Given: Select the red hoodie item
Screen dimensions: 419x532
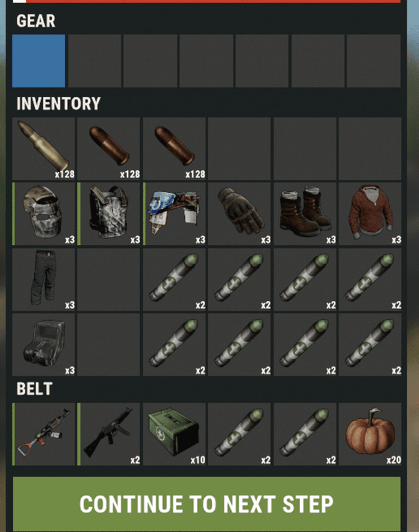Looking at the screenshot, I should click(370, 214).
